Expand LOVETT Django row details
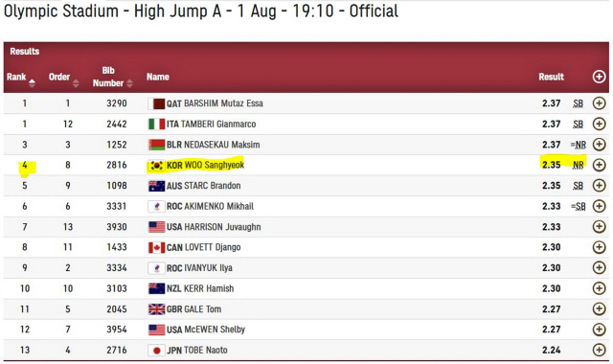The width and height of the screenshot is (613, 364). [599, 247]
